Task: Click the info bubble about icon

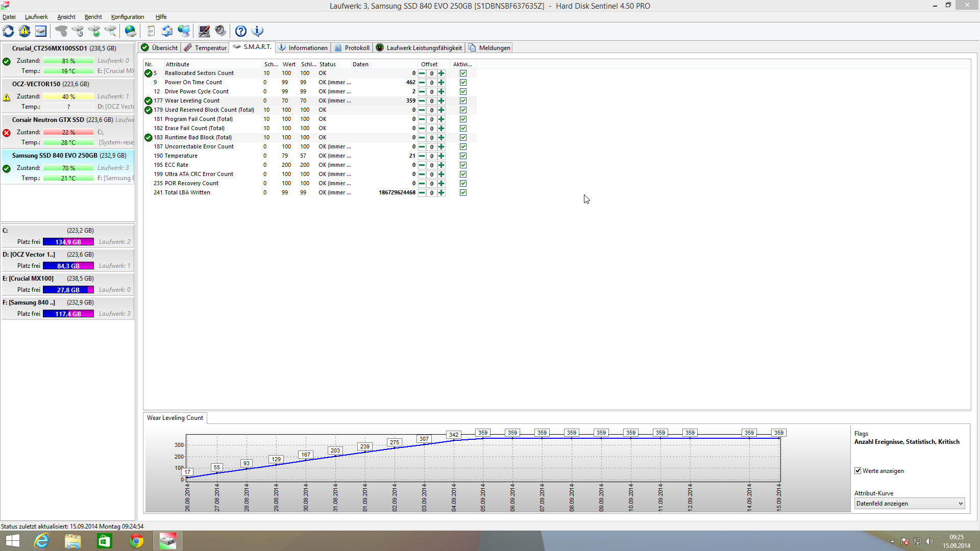Action: [258, 31]
